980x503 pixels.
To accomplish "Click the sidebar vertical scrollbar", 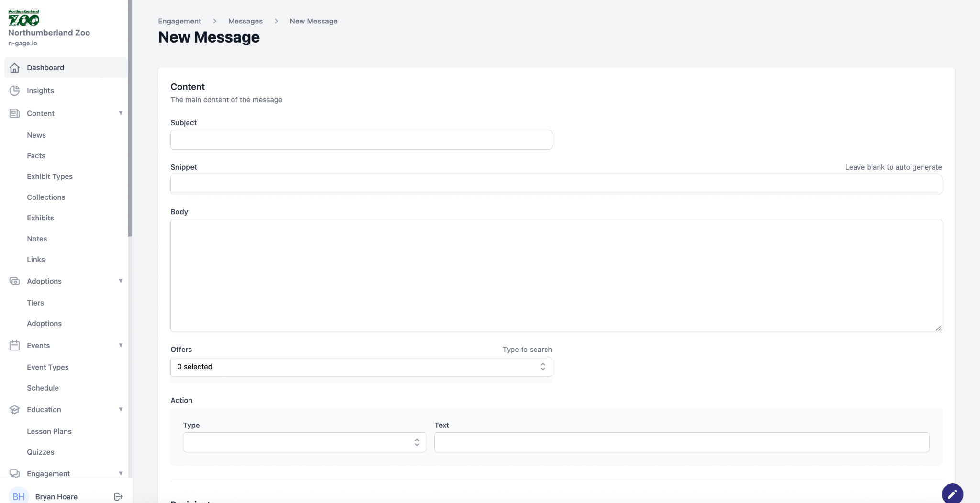I will click(x=130, y=120).
